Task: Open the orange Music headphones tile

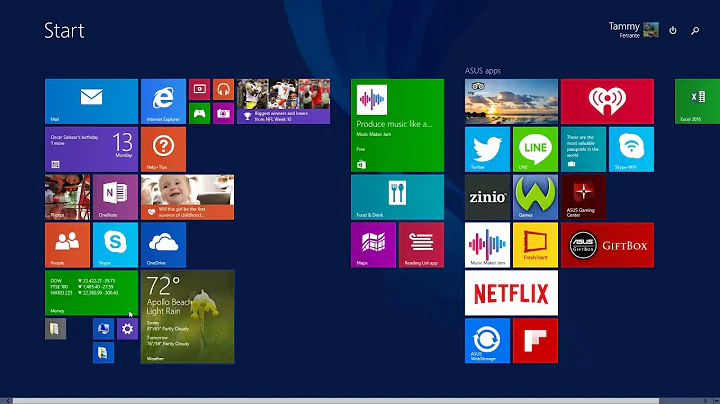Action: coord(223,90)
